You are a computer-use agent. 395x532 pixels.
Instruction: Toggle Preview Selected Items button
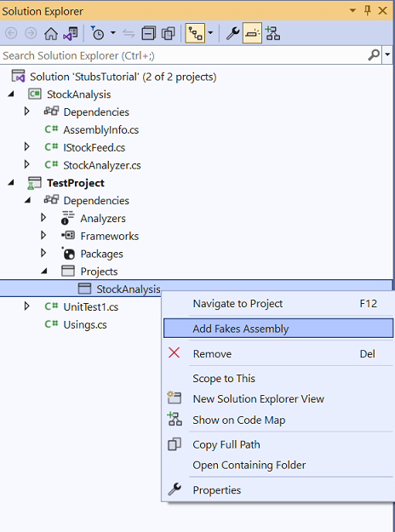pos(253,33)
